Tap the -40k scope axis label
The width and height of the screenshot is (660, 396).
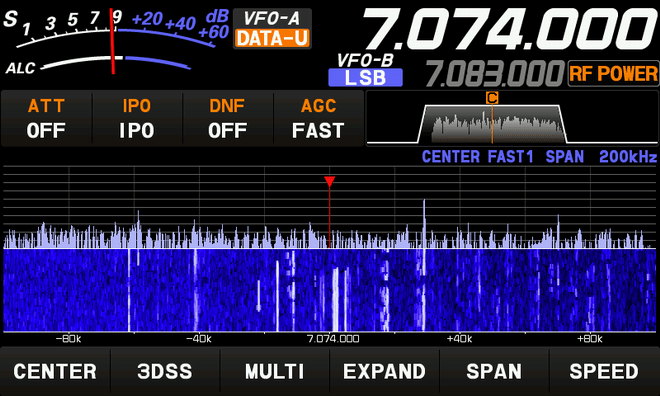tap(199, 339)
